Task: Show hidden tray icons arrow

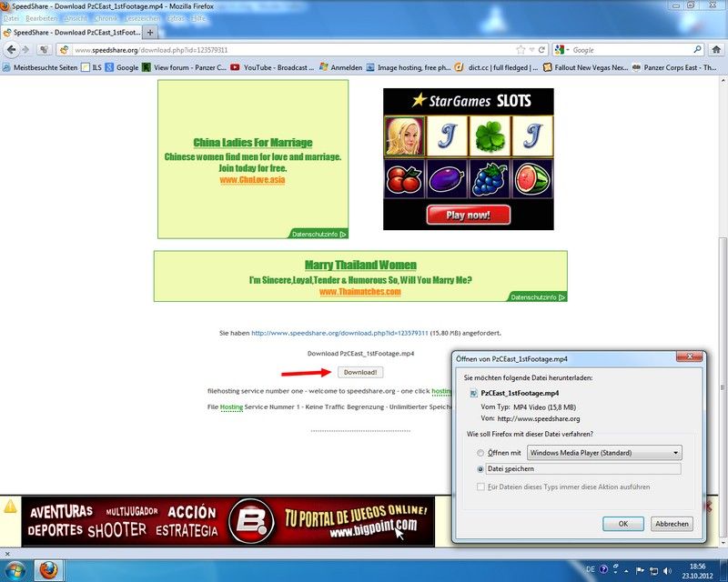Action: 626,570
